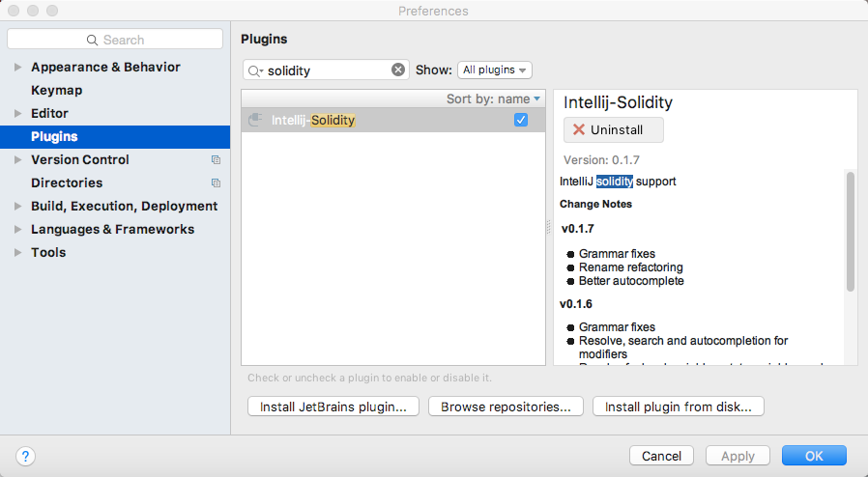Expand Version Control section
The height and width of the screenshot is (477, 868).
pyautogui.click(x=17, y=159)
